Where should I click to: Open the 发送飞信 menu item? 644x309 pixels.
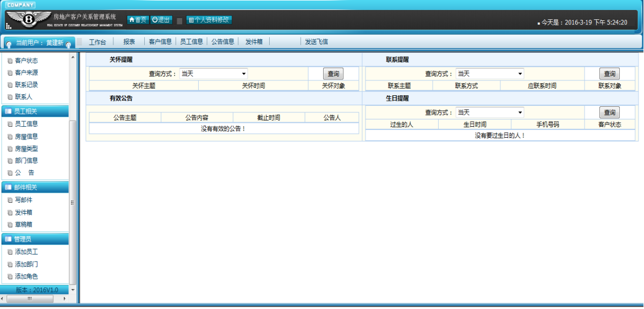point(316,42)
